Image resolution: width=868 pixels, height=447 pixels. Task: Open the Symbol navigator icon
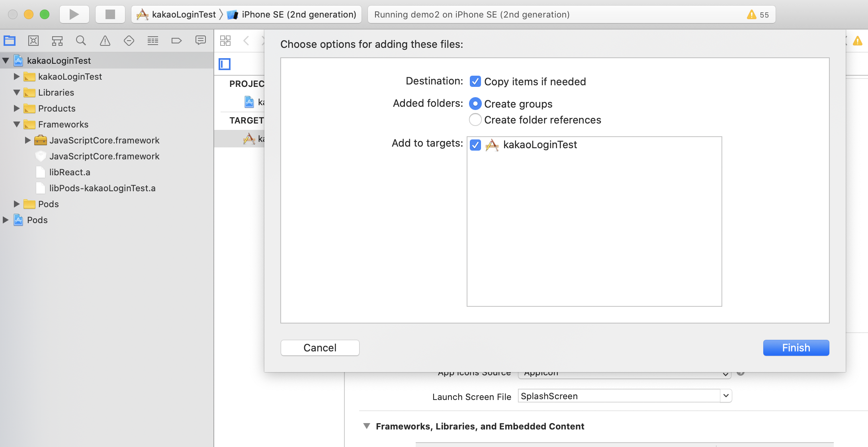pos(57,41)
